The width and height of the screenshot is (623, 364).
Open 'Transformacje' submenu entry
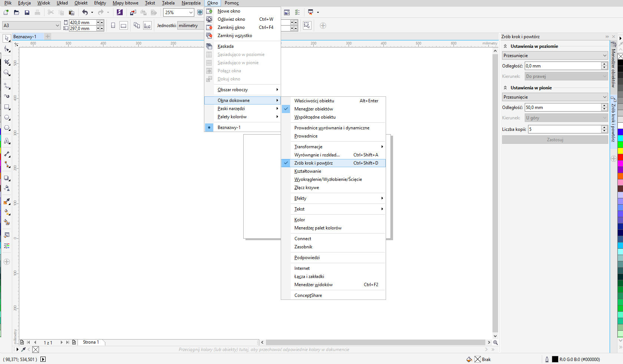pyautogui.click(x=308, y=147)
